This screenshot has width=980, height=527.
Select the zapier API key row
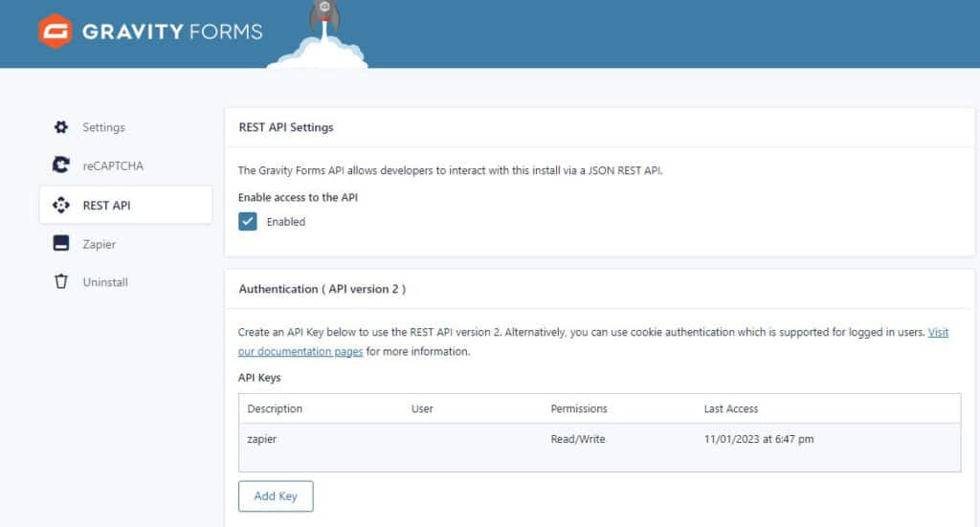point(262,439)
